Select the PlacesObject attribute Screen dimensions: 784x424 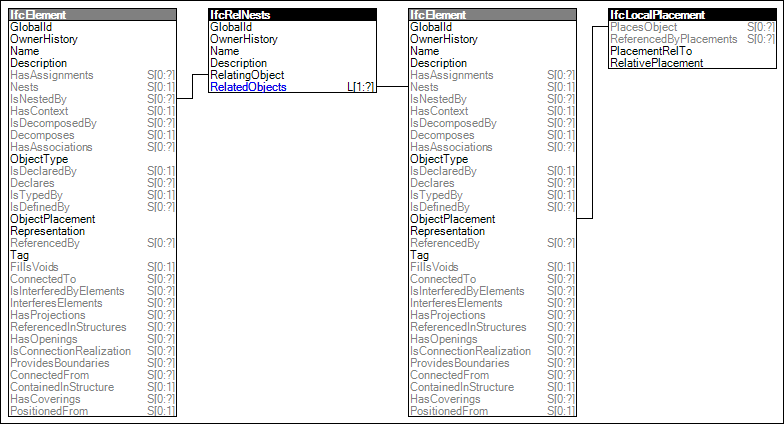[643, 27]
